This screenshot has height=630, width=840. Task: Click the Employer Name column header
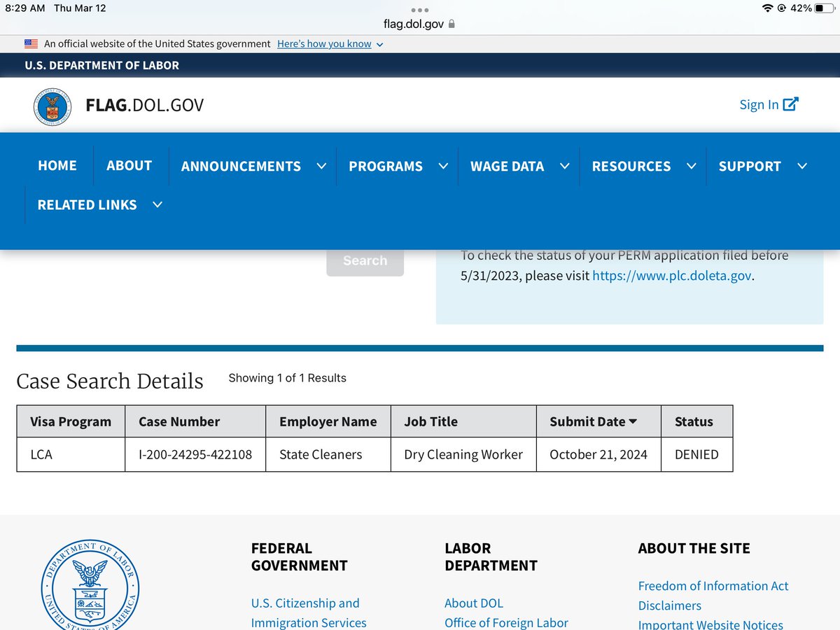[x=328, y=421]
